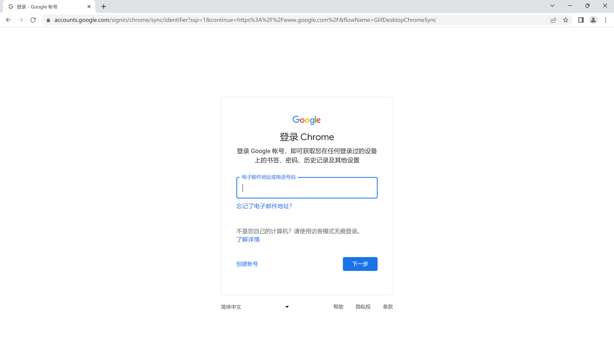Open the browser side panel icon
Screen dimensions: 614x364
(581, 20)
